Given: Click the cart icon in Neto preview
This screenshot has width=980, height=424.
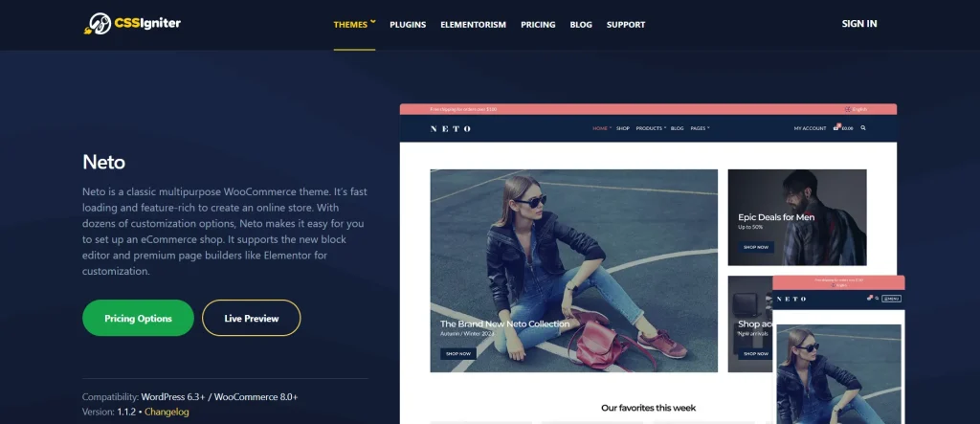Looking at the screenshot, I should click(x=836, y=127).
